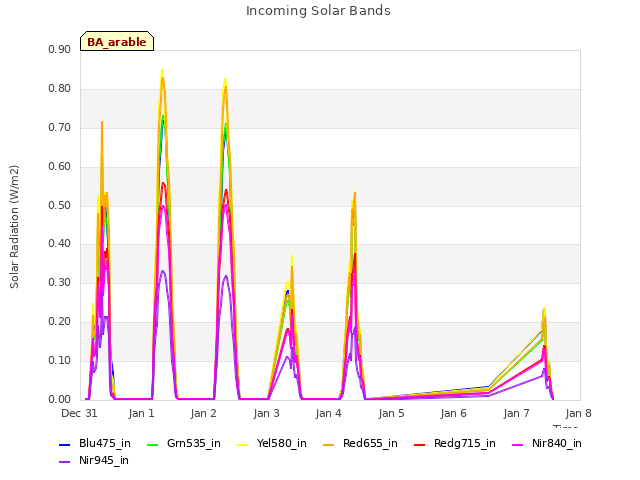Toggle the Grn535_in legend entry
The width and height of the screenshot is (640, 480).
pyautogui.click(x=184, y=443)
